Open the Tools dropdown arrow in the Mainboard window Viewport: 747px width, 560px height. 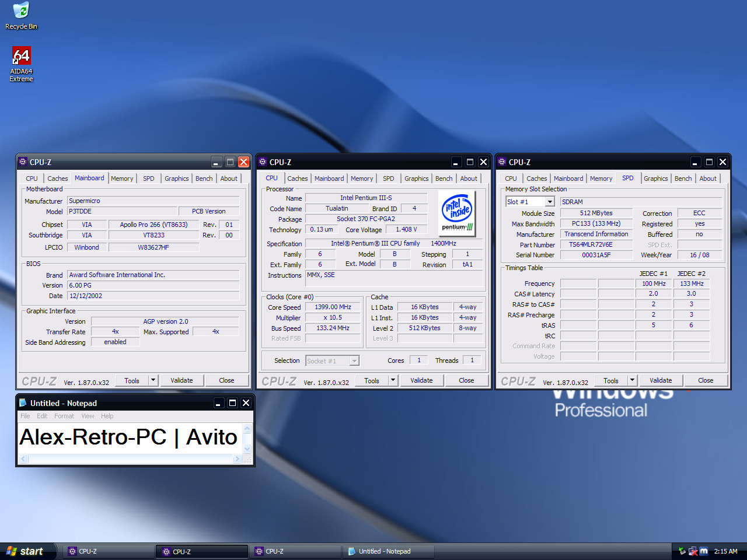click(153, 380)
